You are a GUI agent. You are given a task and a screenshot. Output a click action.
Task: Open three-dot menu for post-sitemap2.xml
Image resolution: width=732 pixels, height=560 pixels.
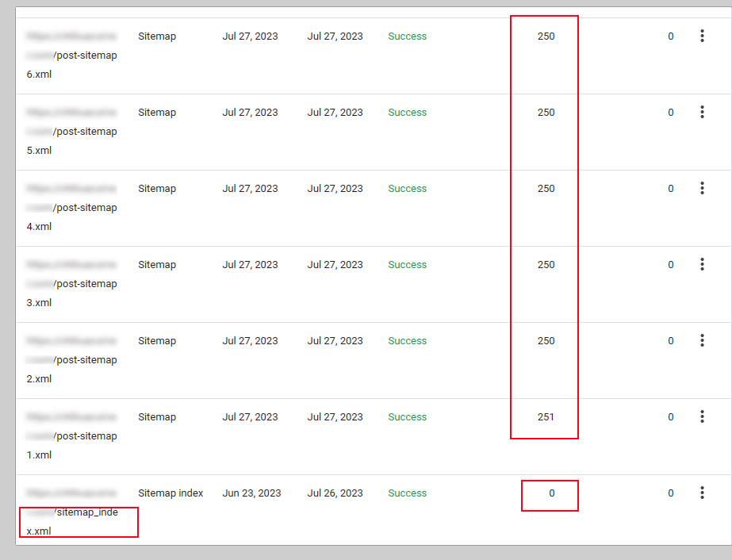[x=702, y=341]
